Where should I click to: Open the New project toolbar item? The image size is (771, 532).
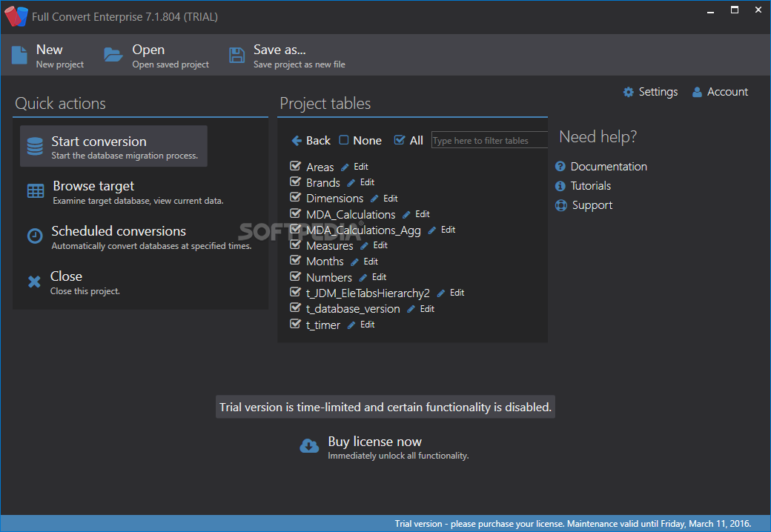pyautogui.click(x=47, y=56)
